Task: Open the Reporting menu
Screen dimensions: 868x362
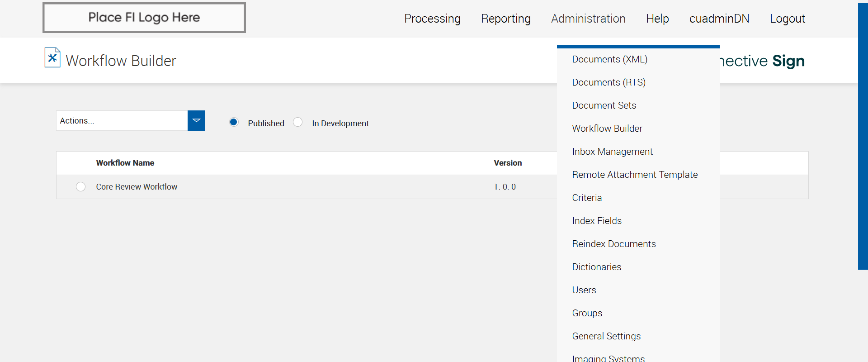Action: click(505, 19)
